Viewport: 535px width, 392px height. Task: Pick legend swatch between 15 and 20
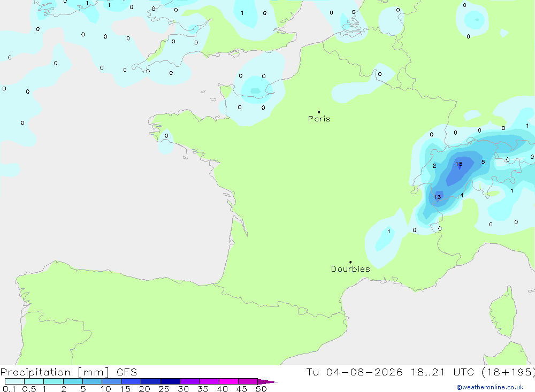[132, 381]
